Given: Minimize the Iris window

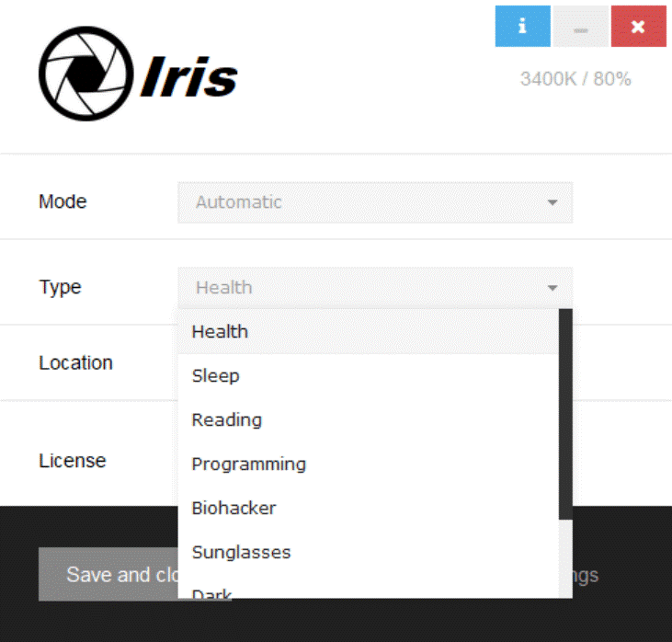Looking at the screenshot, I should point(581,26).
